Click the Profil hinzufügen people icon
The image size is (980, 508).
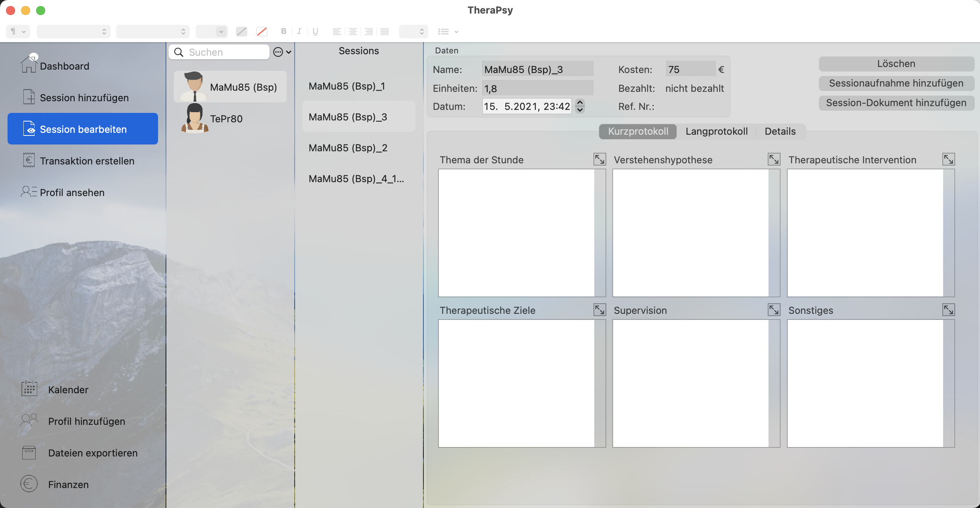(x=29, y=420)
